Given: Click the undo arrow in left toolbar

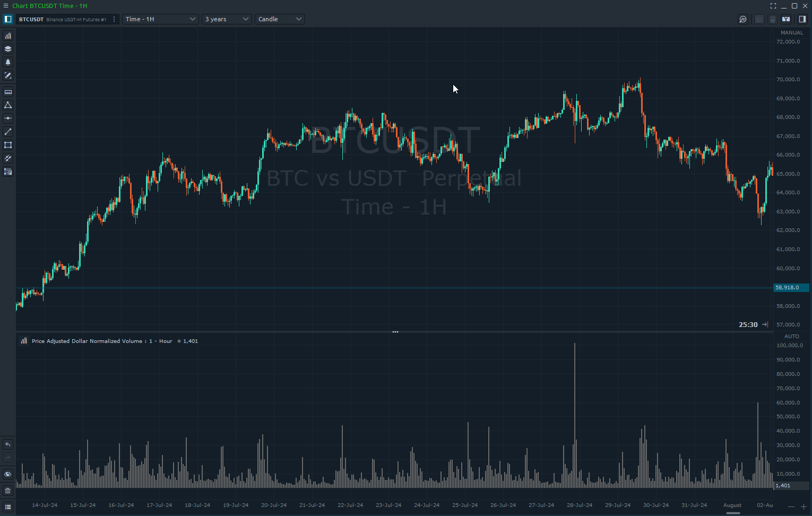Looking at the screenshot, I should tap(8, 444).
